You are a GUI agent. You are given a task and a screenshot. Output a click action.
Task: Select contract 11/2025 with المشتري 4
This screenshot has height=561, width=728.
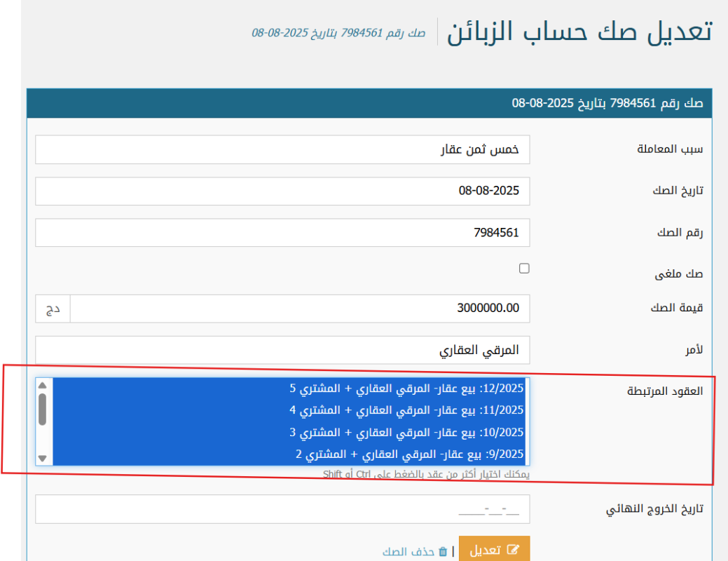[x=406, y=410]
